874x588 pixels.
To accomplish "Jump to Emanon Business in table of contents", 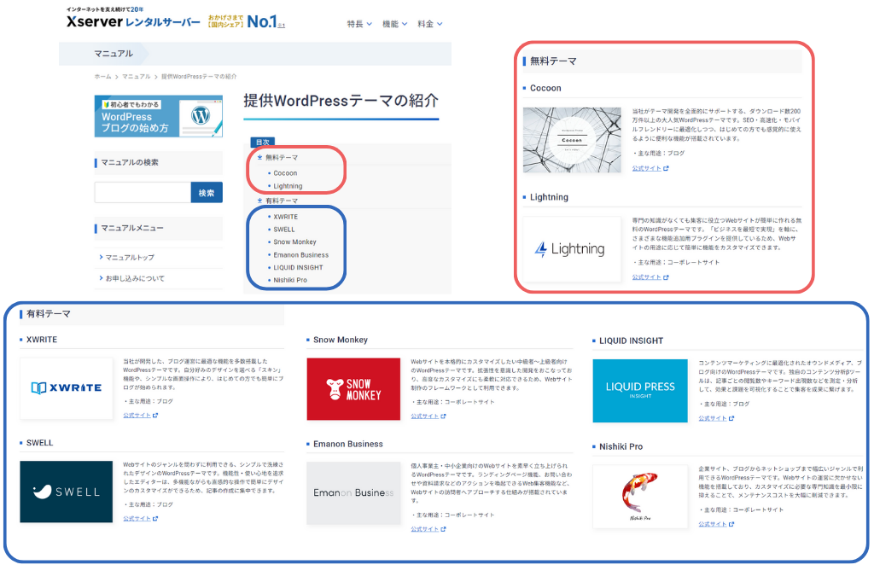I will click(301, 254).
